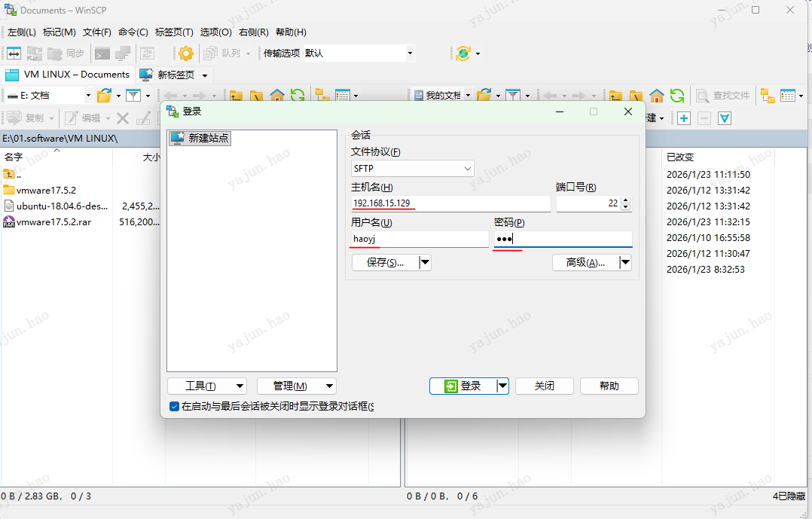Viewport: 812px width, 519px height.
Task: Go to root directory in the right panel
Action: click(x=636, y=96)
